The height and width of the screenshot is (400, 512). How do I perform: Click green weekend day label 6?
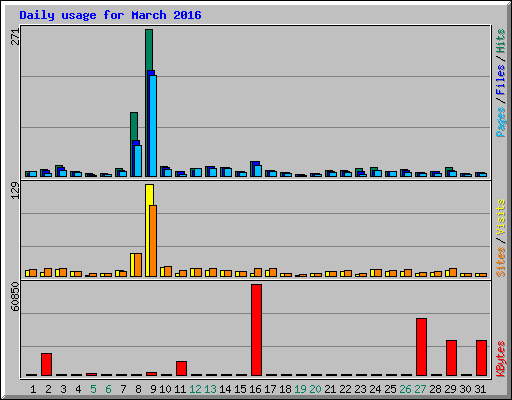point(108,389)
